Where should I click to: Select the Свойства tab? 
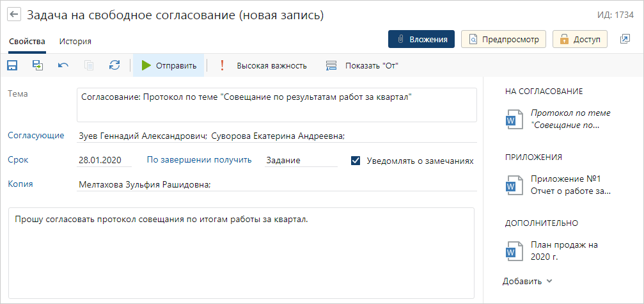point(27,42)
